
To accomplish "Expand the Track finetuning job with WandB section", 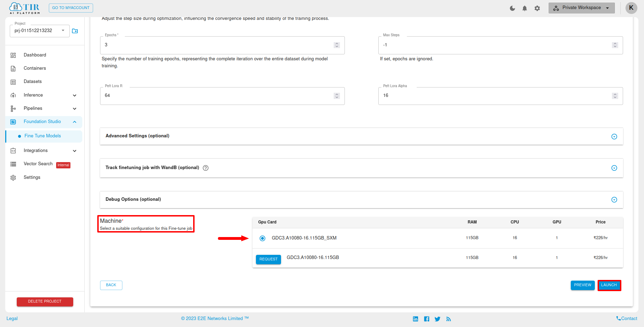I will (614, 168).
